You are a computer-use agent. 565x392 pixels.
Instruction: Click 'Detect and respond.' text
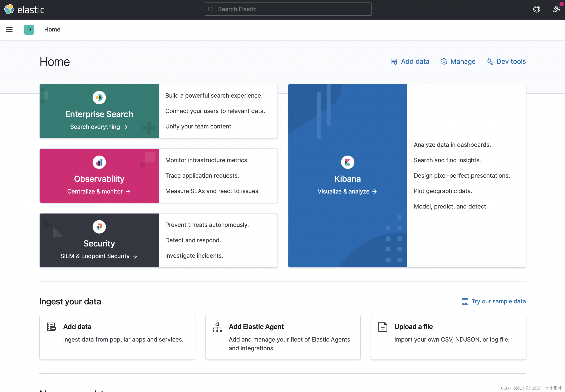[x=193, y=240]
